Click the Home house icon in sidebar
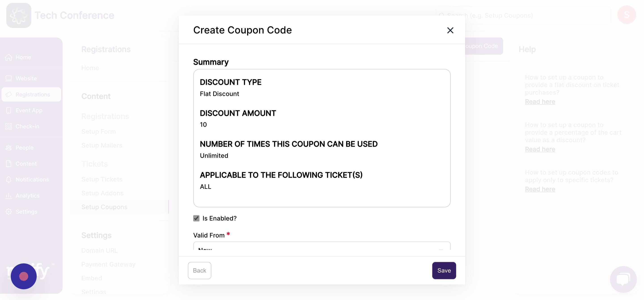The image size is (644, 300). pos(8,57)
